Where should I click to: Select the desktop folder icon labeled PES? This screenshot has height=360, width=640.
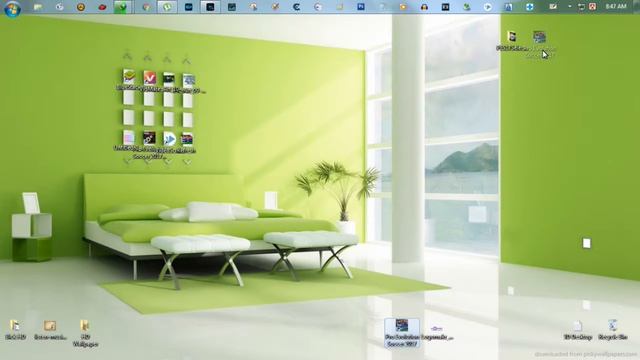[x=512, y=40]
